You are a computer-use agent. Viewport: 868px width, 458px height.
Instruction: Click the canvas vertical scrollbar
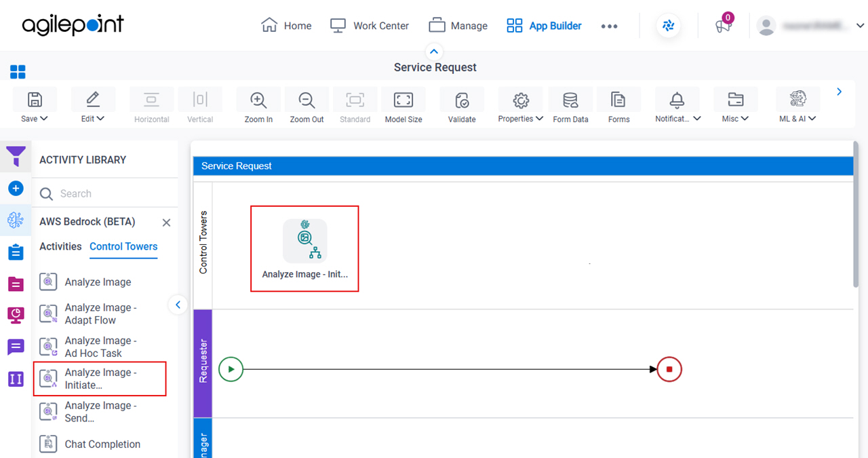point(856,214)
